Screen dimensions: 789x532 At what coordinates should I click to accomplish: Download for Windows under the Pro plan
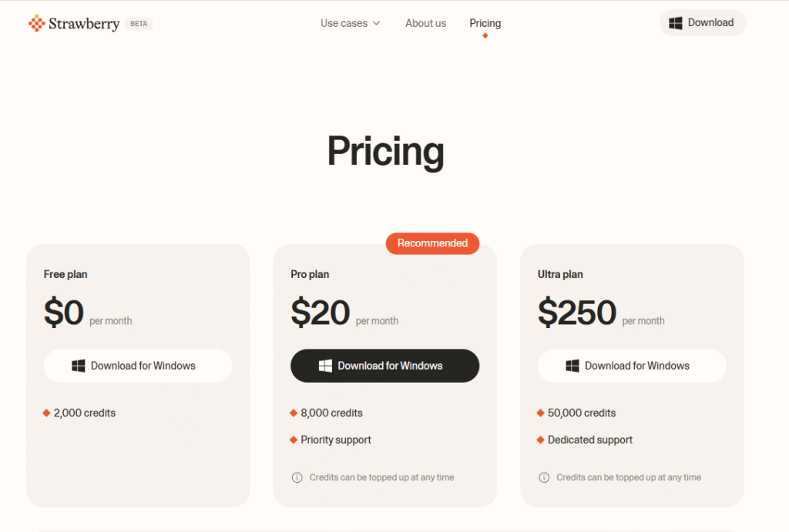coord(384,366)
